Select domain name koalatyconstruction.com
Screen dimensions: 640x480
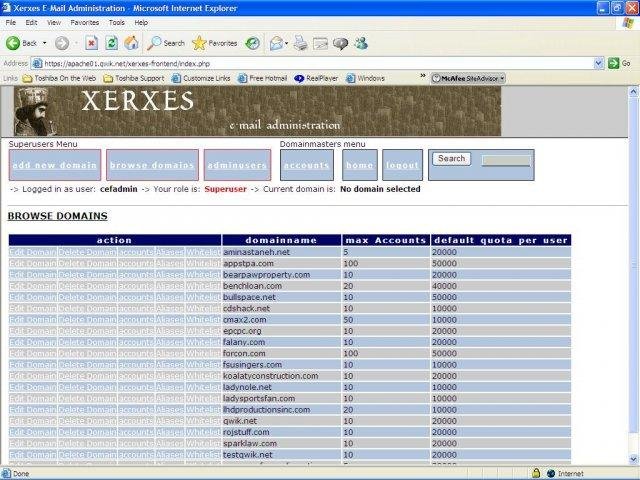pyautogui.click(x=271, y=376)
